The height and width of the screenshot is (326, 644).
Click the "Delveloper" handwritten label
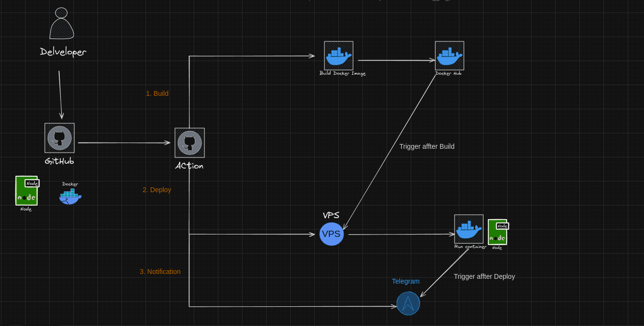63,52
